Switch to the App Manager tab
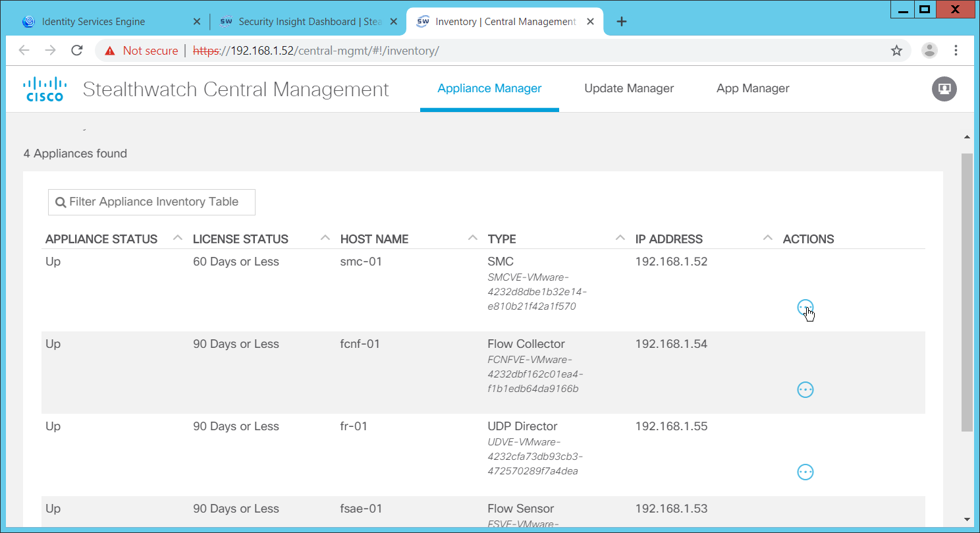Image resolution: width=980 pixels, height=533 pixels. click(753, 88)
